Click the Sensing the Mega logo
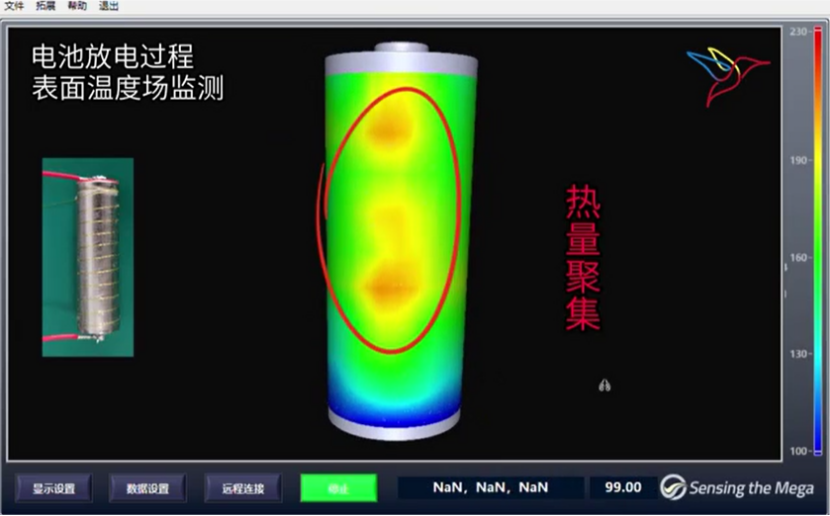This screenshot has width=830, height=516. point(737,488)
